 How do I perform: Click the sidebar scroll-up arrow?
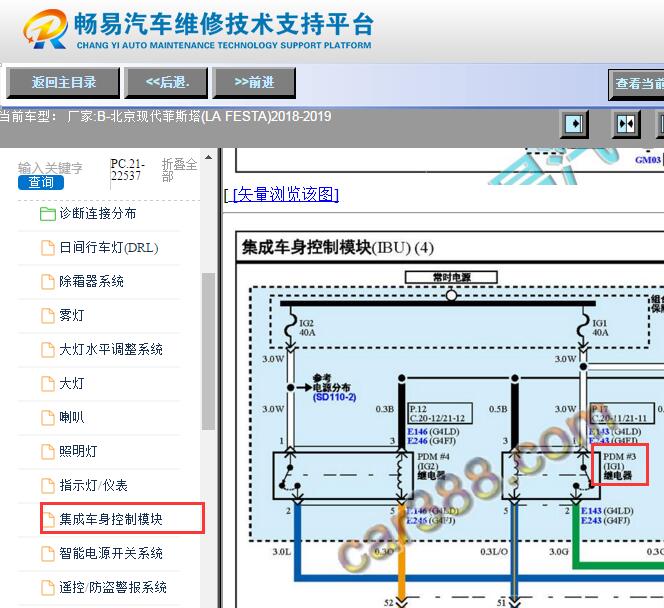[208, 157]
